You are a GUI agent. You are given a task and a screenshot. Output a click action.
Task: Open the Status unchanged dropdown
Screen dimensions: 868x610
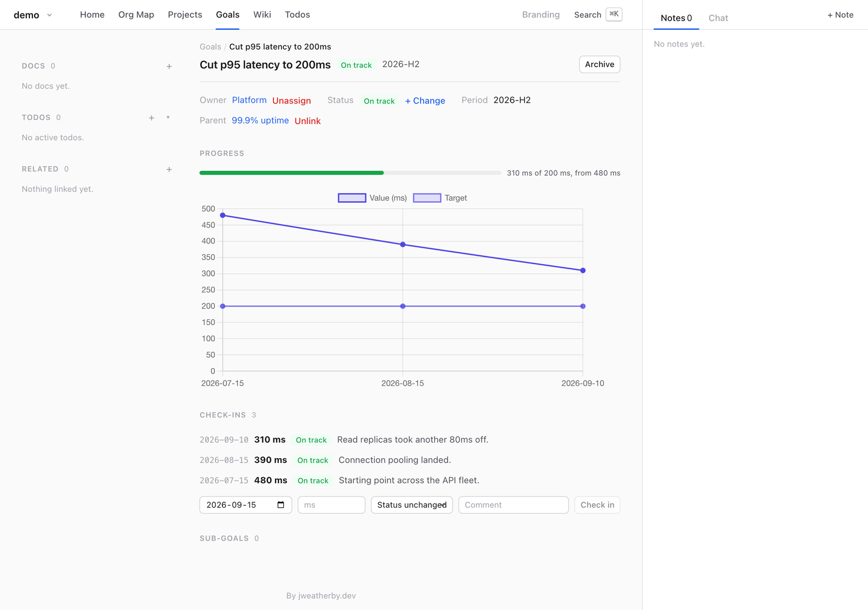[412, 505]
